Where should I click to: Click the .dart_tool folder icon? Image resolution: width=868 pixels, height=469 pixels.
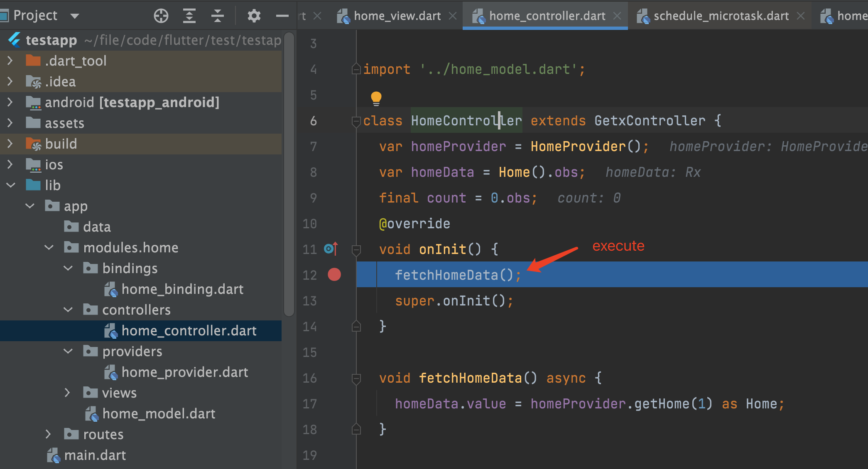click(x=33, y=61)
